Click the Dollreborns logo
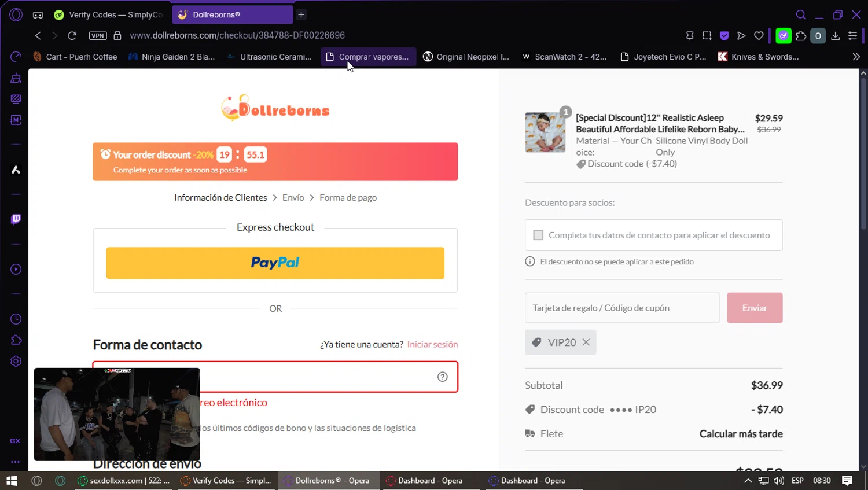The height and width of the screenshot is (490, 868). point(275,108)
